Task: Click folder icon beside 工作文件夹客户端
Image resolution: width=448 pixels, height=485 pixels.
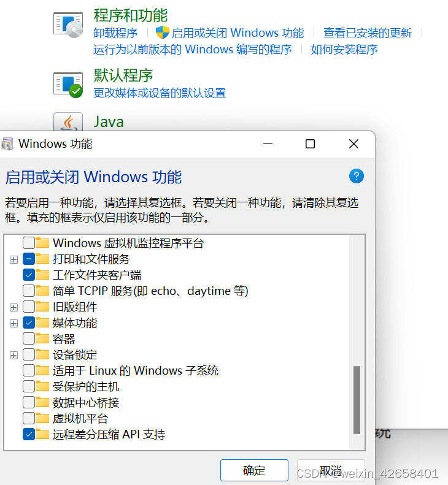Action: (x=42, y=275)
